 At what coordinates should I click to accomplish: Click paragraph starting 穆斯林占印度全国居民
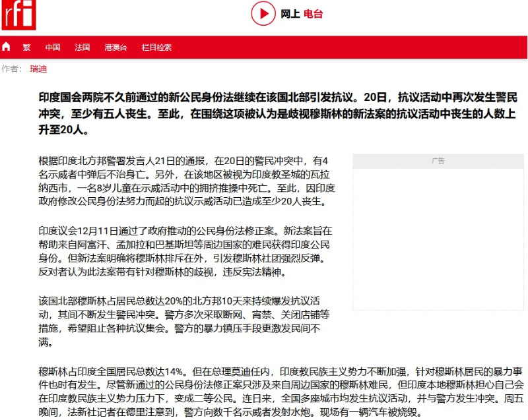[281, 392]
